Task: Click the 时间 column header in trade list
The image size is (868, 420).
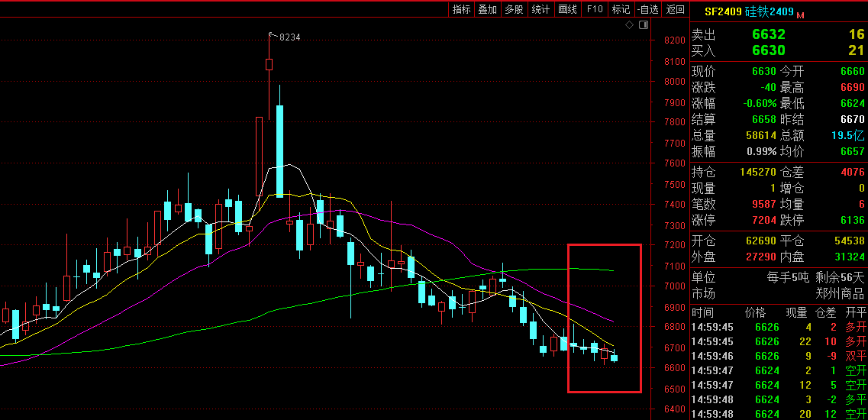Action: pos(702,312)
